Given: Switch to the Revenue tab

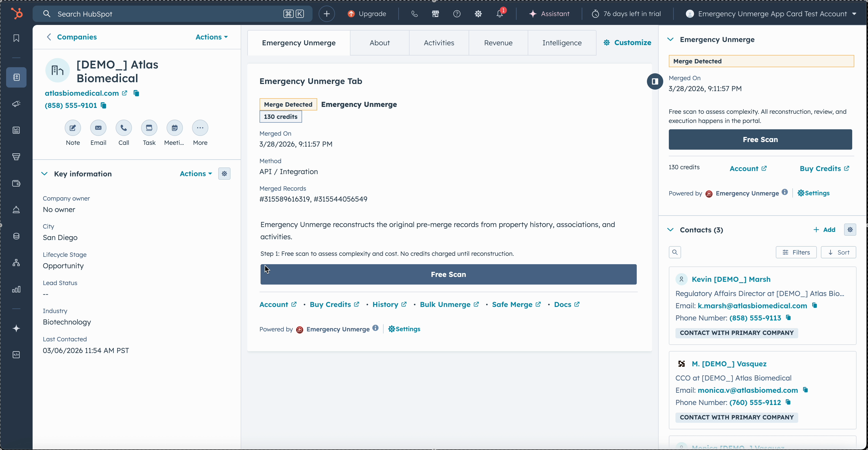Looking at the screenshot, I should coord(498,43).
